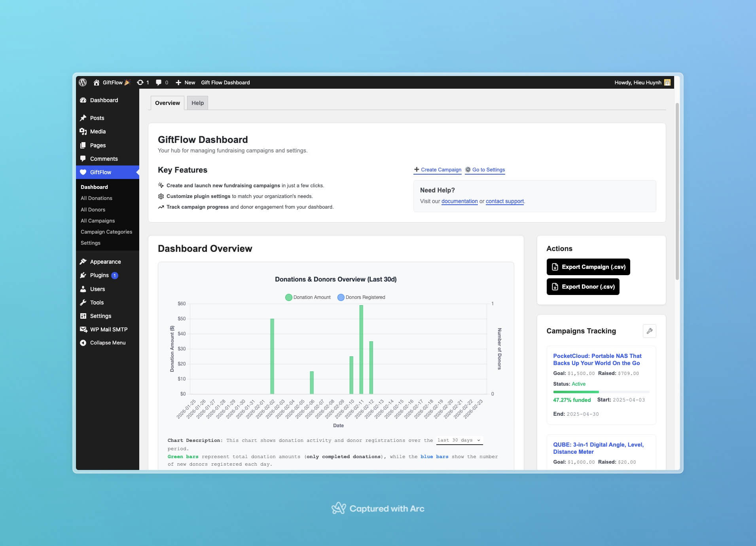
Task: Open the documentation link
Action: click(460, 201)
